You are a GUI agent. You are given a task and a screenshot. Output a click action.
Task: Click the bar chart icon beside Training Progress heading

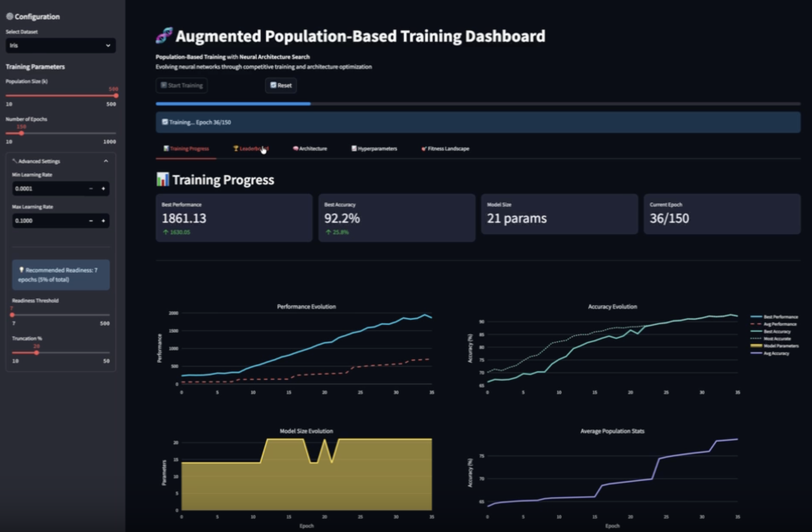(x=163, y=179)
